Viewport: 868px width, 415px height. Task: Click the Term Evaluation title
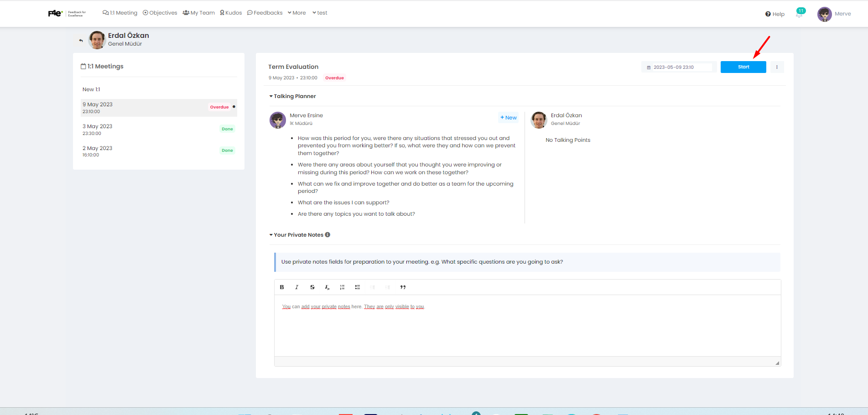click(293, 67)
